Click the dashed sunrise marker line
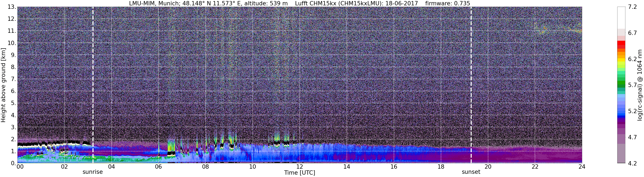Image resolution: width=644 pixels, height=177 pixels. tap(93, 85)
